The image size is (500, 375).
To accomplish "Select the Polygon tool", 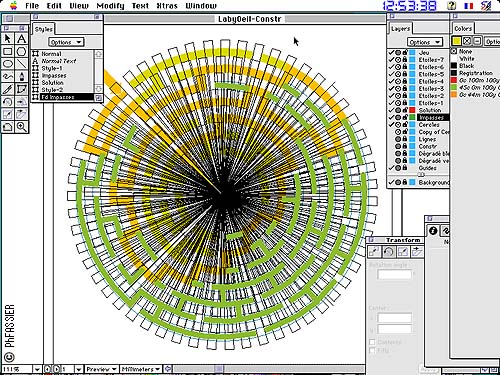I will 22,52.
